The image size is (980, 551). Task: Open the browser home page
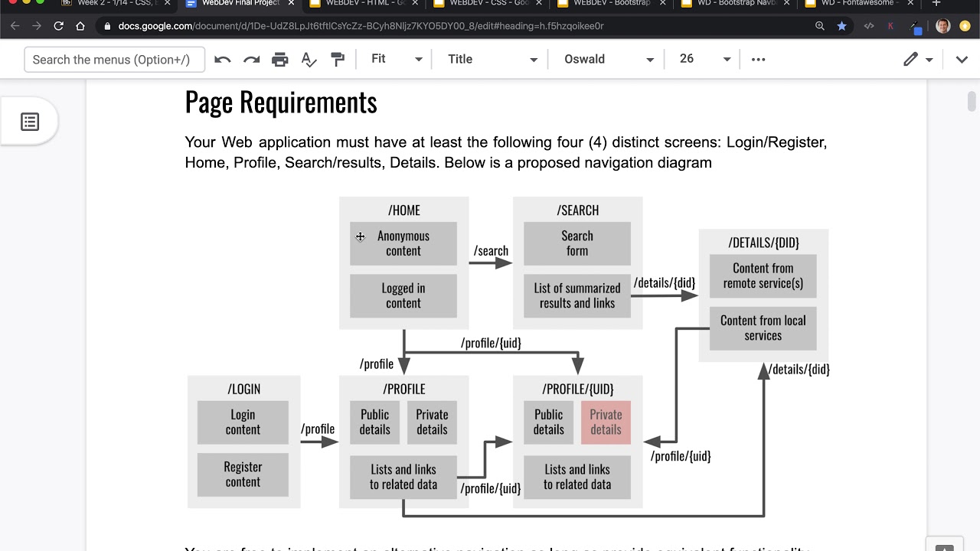point(80,26)
